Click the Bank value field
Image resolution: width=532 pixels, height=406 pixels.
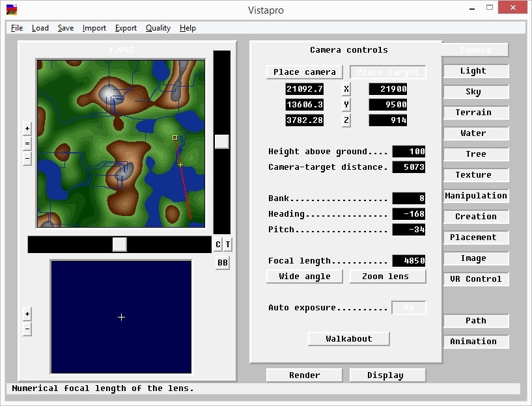click(408, 198)
